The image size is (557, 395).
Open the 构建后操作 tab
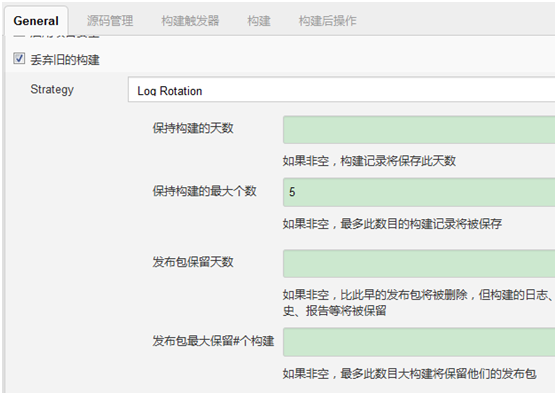tap(328, 21)
